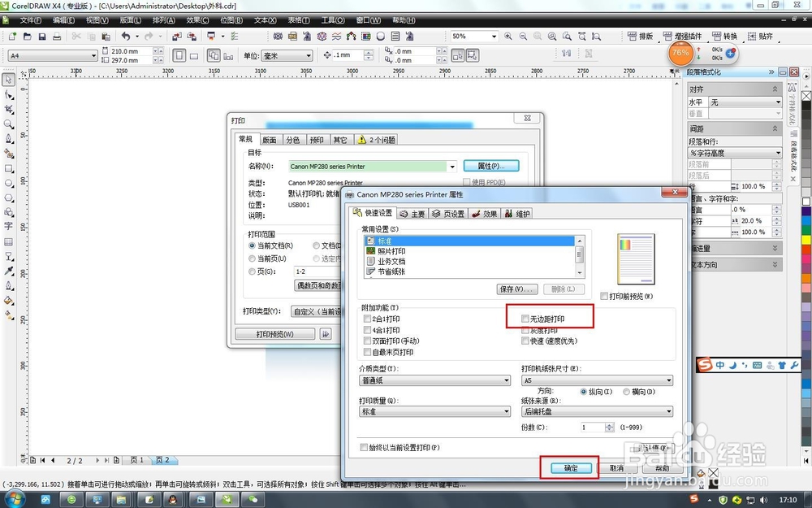Open the 效果(C) menu
This screenshot has height=508, width=812.
point(197,20)
